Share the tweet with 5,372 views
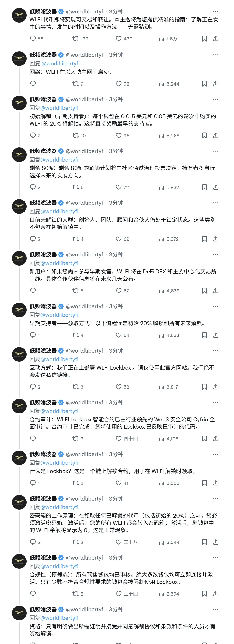The width and height of the screenshot is (234, 644). pyautogui.click(x=216, y=239)
